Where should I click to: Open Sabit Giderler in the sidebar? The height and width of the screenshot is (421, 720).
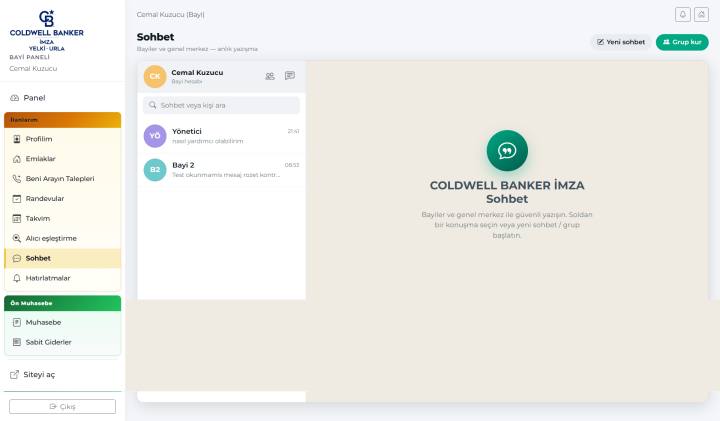(62, 342)
